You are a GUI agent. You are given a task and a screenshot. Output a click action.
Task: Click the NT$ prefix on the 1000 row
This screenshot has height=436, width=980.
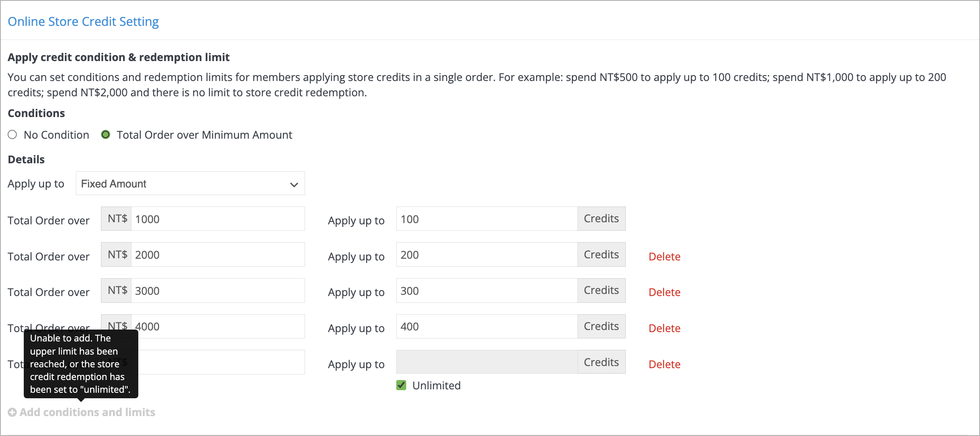coord(117,219)
